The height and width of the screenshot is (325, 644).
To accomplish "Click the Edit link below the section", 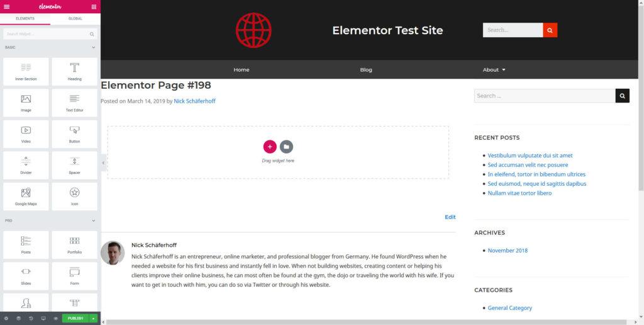I will pos(450,217).
